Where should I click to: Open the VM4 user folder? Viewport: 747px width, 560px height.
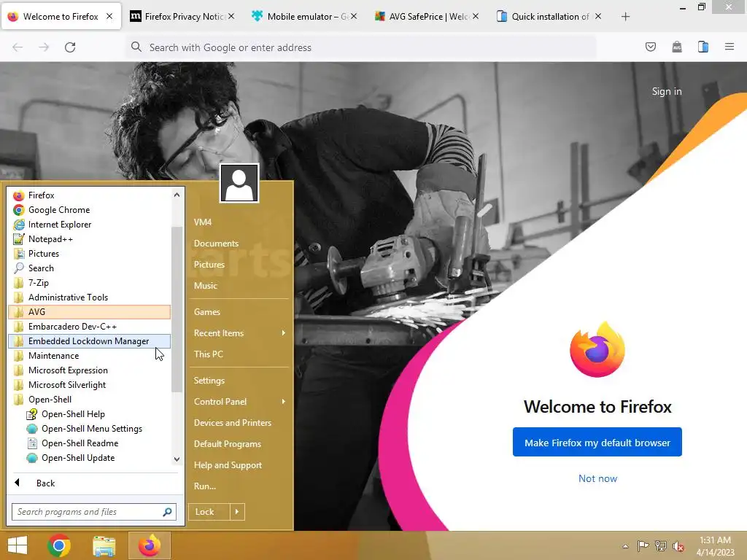pos(239,222)
